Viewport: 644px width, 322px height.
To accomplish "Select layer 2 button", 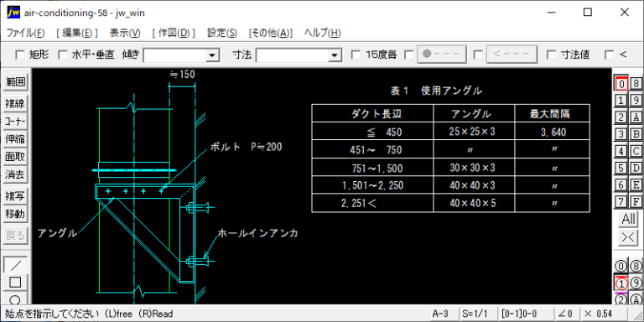I will click(621, 117).
